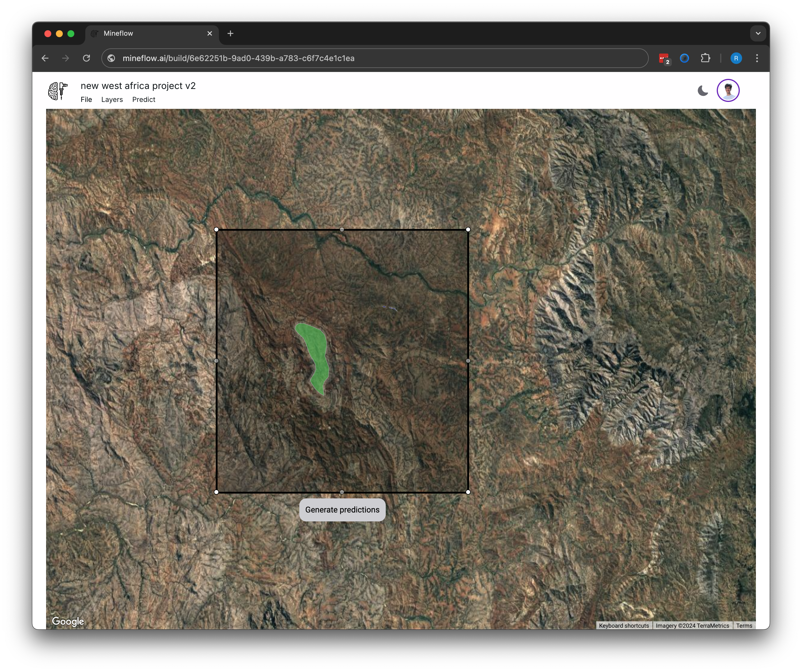
Task: Click the browser forward arrow
Action: 66,58
